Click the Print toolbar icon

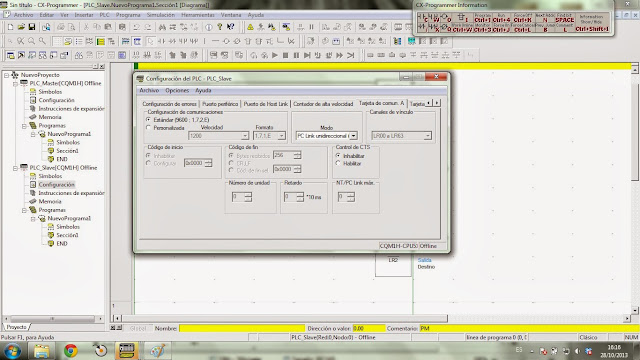(x=60, y=27)
